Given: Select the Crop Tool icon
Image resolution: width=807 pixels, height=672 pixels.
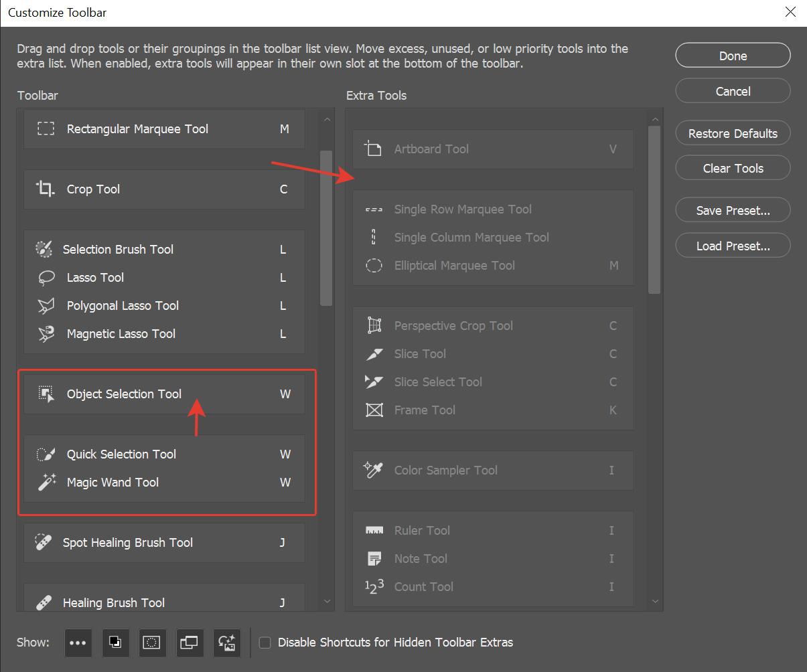Looking at the screenshot, I should 46,189.
